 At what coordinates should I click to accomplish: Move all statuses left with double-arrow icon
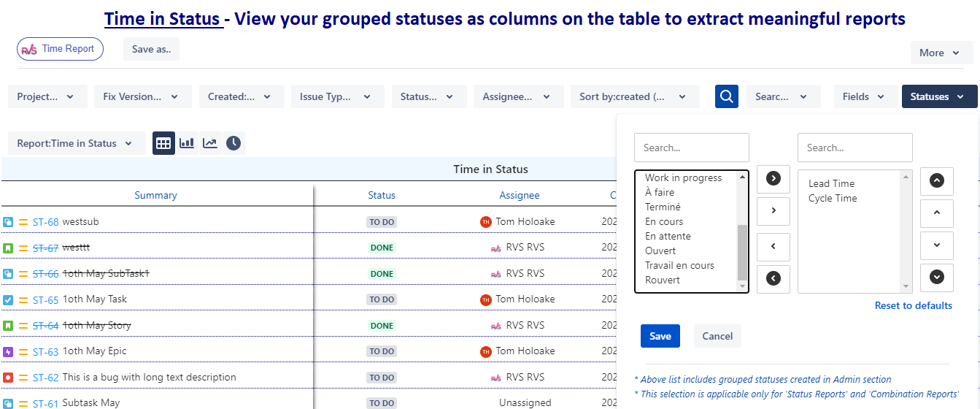pyautogui.click(x=773, y=278)
